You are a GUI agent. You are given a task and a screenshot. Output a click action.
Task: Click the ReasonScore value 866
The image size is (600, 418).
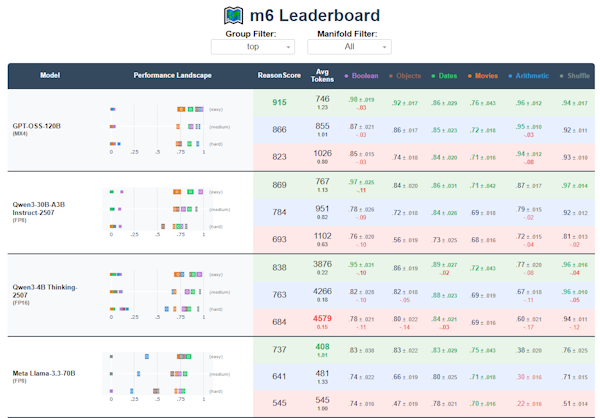[x=279, y=130]
